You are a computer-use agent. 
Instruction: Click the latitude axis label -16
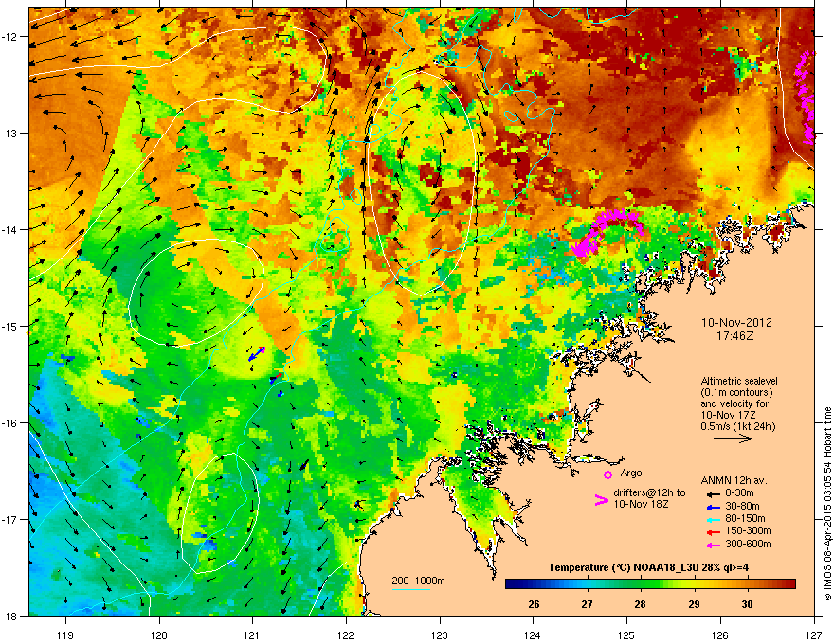pyautogui.click(x=9, y=423)
